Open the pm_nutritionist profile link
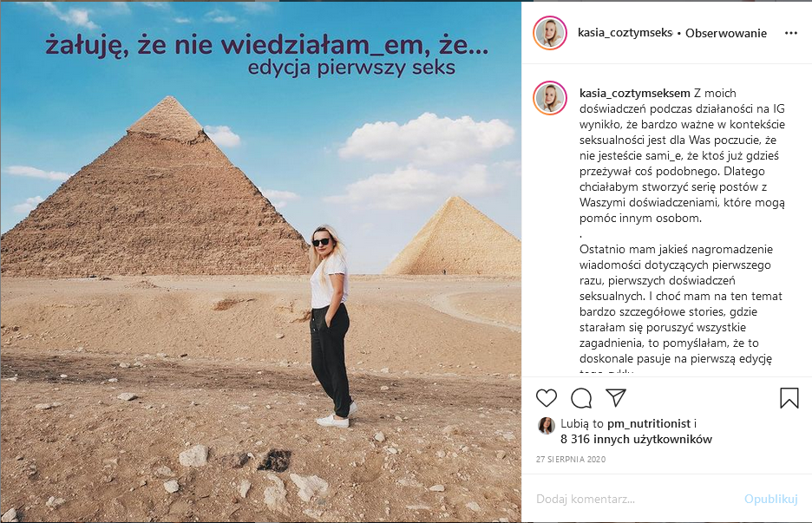 [x=649, y=423]
